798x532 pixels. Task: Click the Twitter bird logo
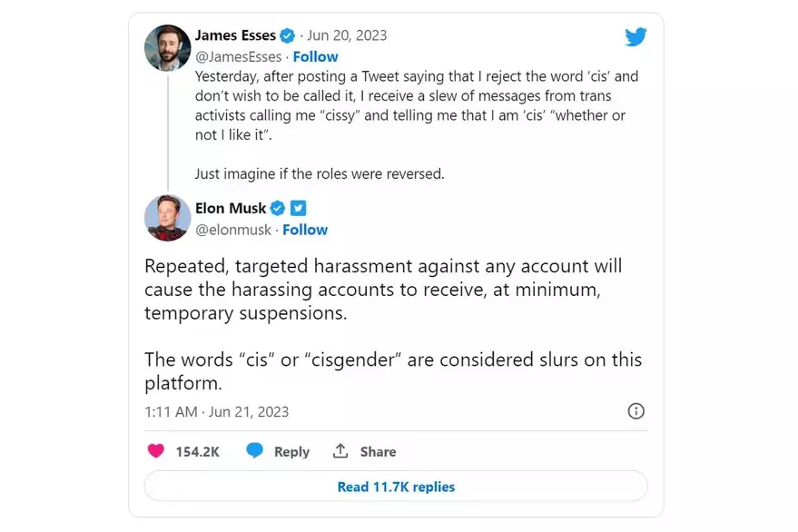tap(635, 37)
